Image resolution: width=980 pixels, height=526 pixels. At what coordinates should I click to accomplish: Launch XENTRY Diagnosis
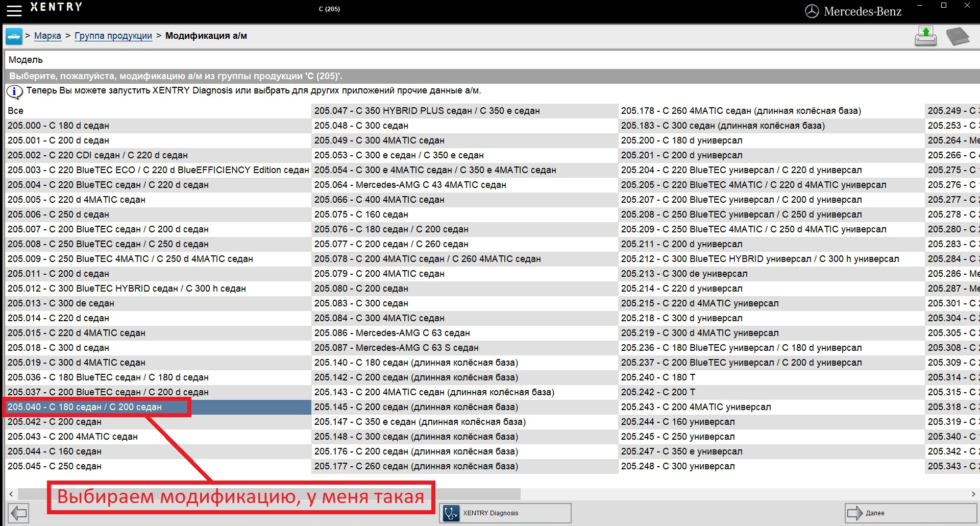pyautogui.click(x=505, y=513)
